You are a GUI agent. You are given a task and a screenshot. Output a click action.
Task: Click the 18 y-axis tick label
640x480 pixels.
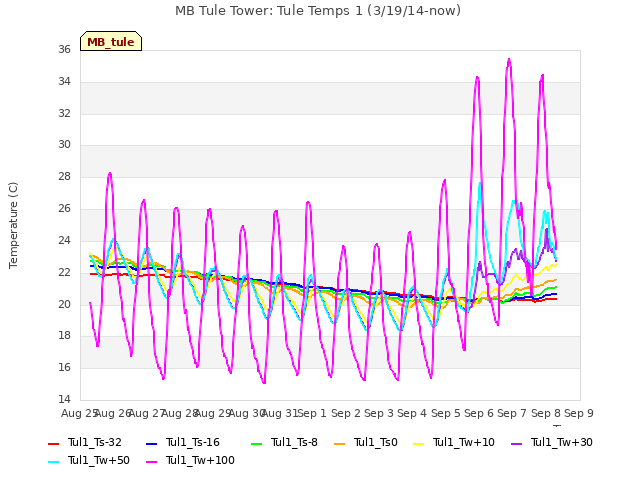point(64,336)
